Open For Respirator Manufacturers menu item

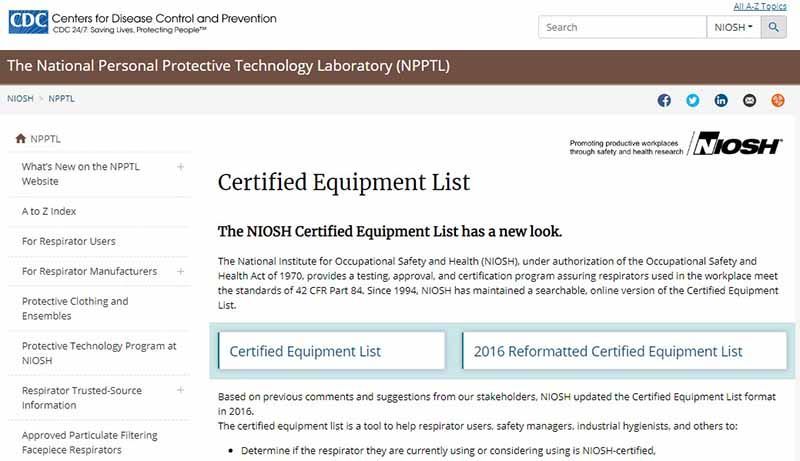(89, 271)
